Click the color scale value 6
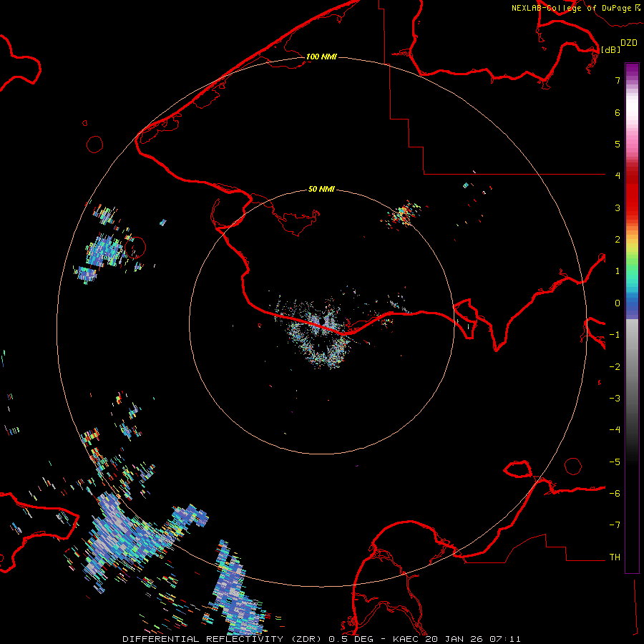The image size is (644, 644). point(618,112)
